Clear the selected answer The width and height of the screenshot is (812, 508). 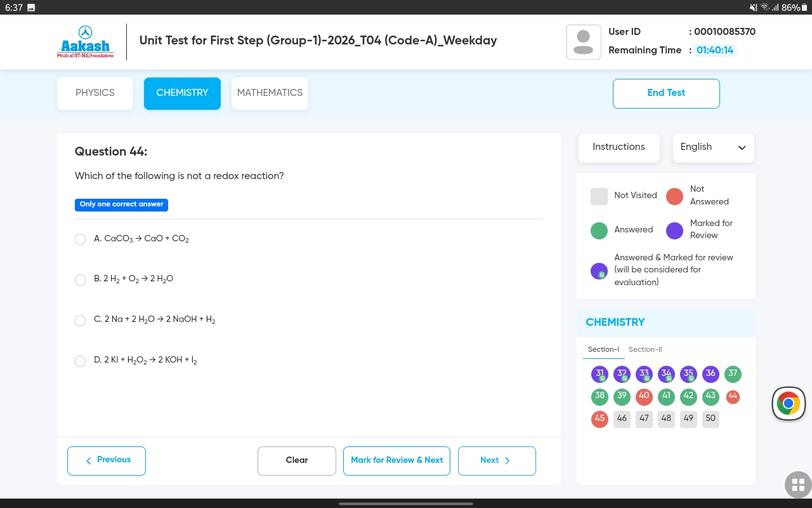pyautogui.click(x=297, y=461)
